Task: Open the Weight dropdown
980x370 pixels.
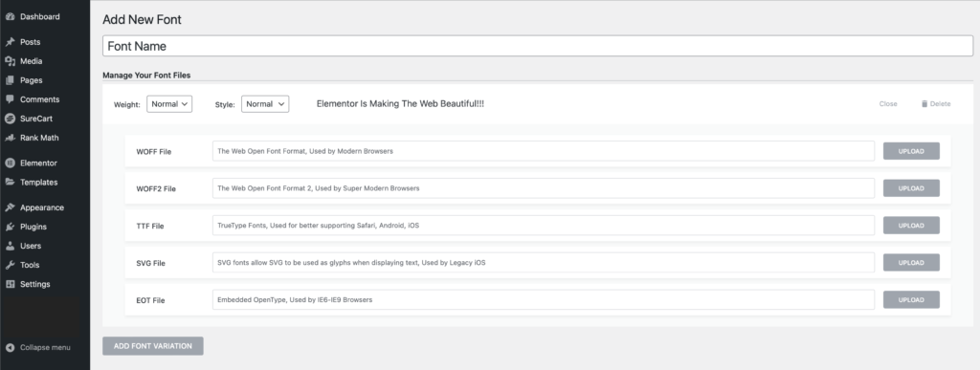Action: 169,104
